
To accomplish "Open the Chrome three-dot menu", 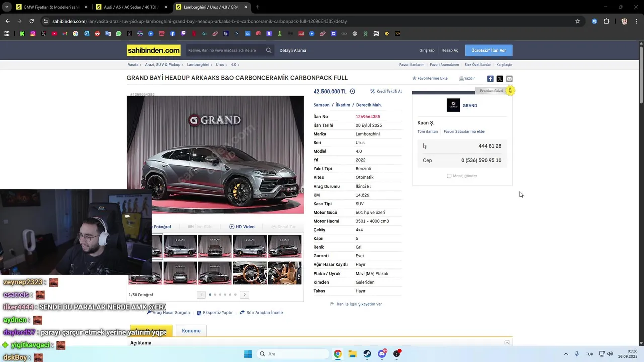I will (636, 21).
